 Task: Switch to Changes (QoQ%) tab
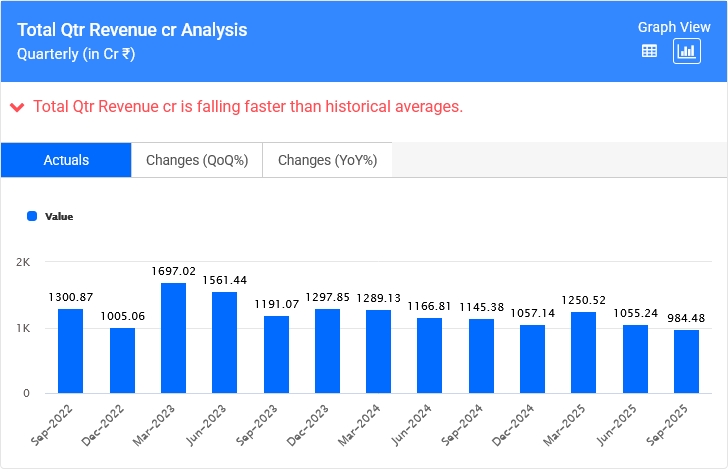tap(197, 160)
